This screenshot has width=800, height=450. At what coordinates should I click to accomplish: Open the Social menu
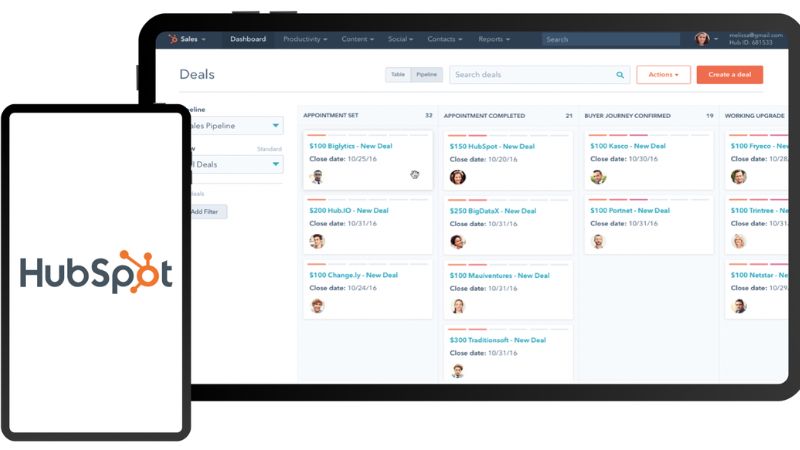(401, 39)
